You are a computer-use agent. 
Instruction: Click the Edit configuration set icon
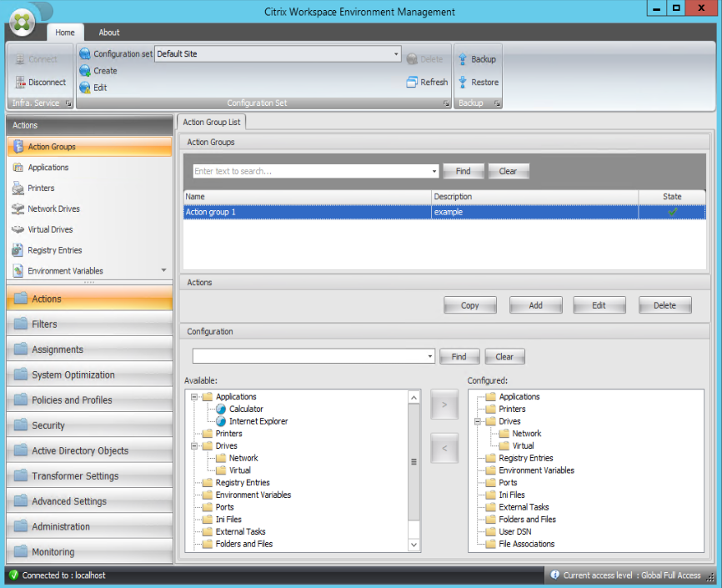click(x=85, y=88)
